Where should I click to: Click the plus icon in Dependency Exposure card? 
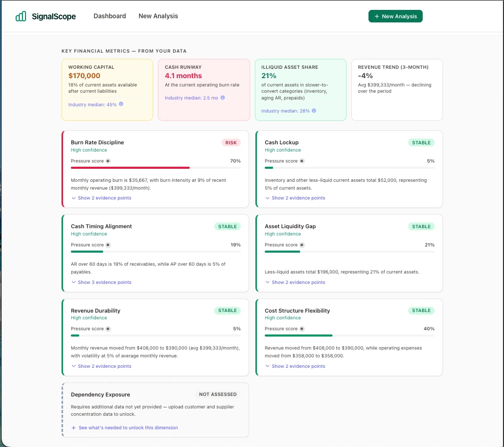tap(73, 428)
